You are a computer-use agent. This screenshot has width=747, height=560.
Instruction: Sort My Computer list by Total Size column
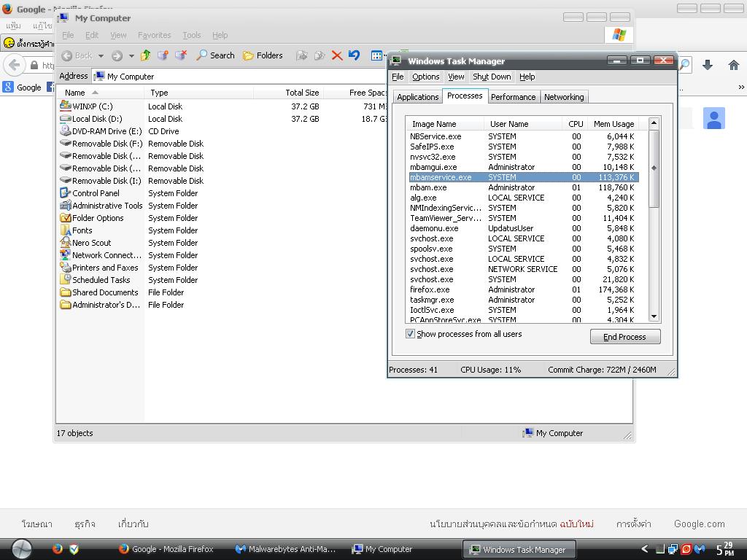point(289,93)
